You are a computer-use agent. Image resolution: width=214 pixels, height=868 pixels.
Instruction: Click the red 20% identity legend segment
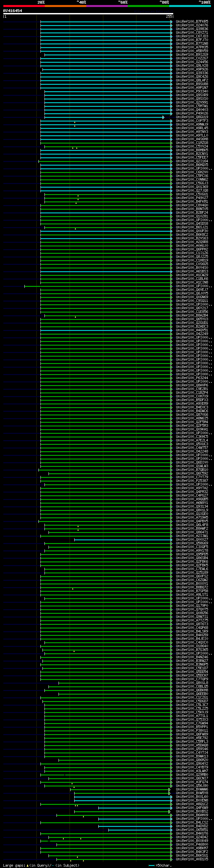point(24,6)
